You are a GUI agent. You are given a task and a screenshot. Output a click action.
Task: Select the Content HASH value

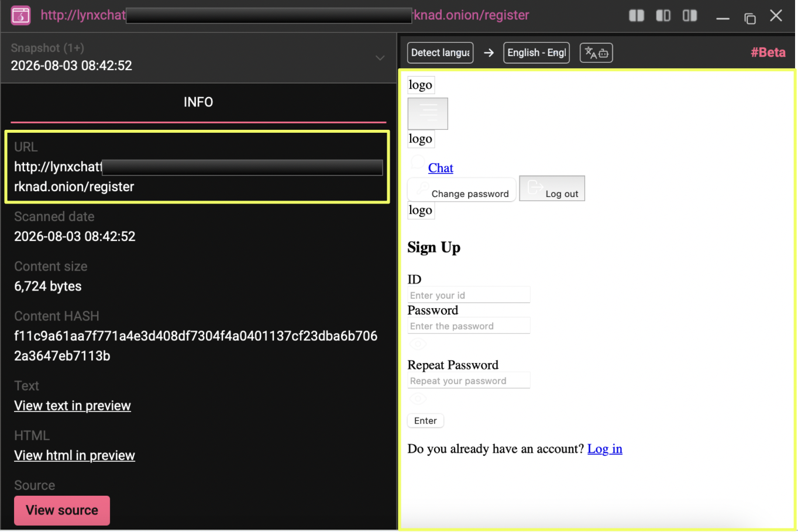tap(196, 346)
